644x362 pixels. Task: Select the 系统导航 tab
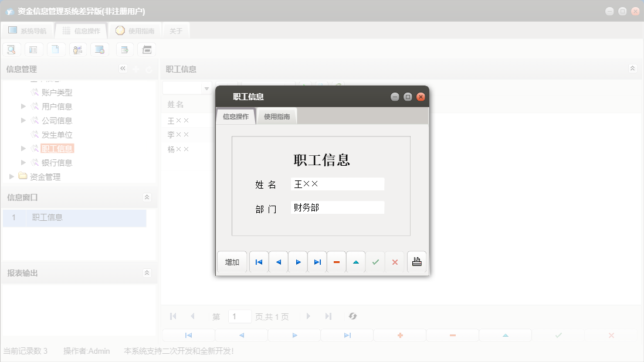28,30
